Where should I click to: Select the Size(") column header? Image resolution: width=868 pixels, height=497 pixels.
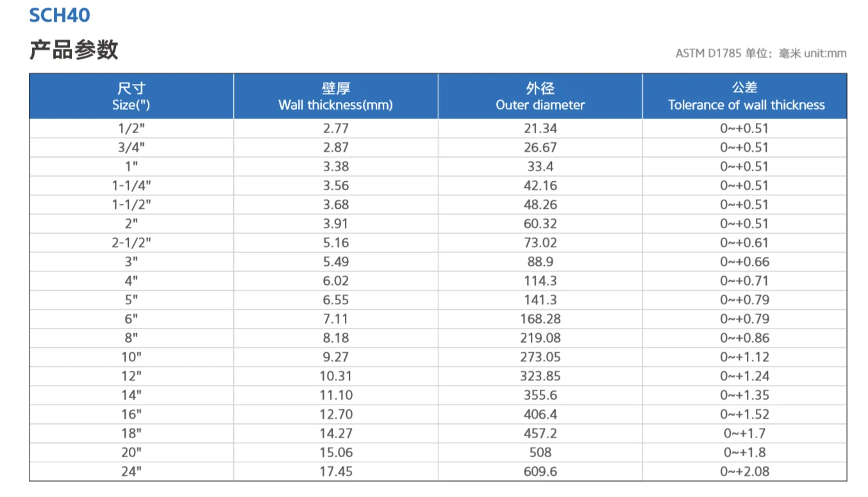[x=131, y=97]
